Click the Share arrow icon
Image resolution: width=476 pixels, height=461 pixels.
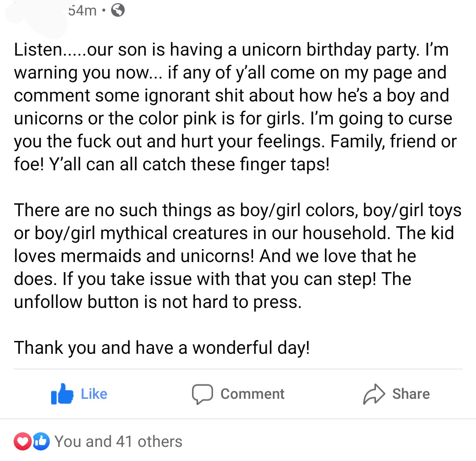[374, 394]
